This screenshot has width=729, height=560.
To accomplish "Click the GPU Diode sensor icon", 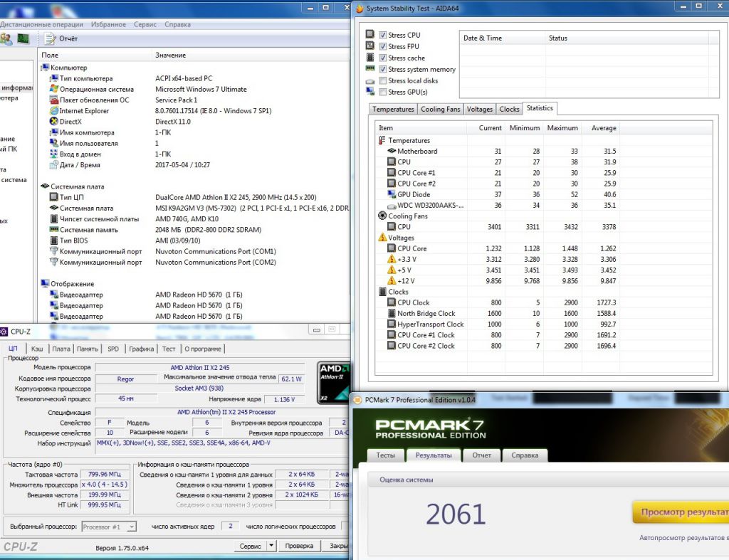I will tap(392, 194).
